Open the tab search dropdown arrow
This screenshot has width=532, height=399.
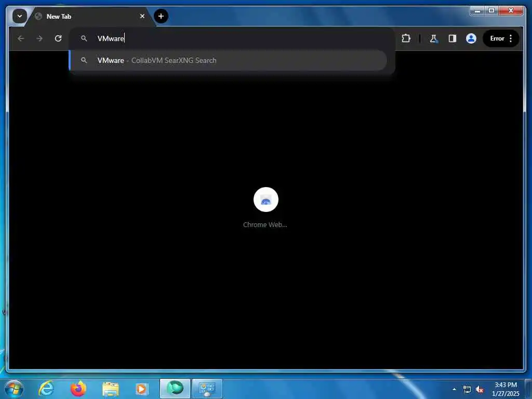[20, 16]
